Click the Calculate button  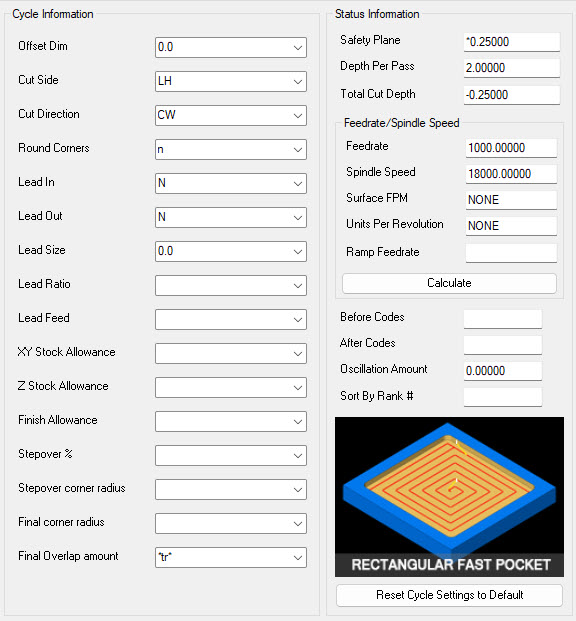point(449,283)
